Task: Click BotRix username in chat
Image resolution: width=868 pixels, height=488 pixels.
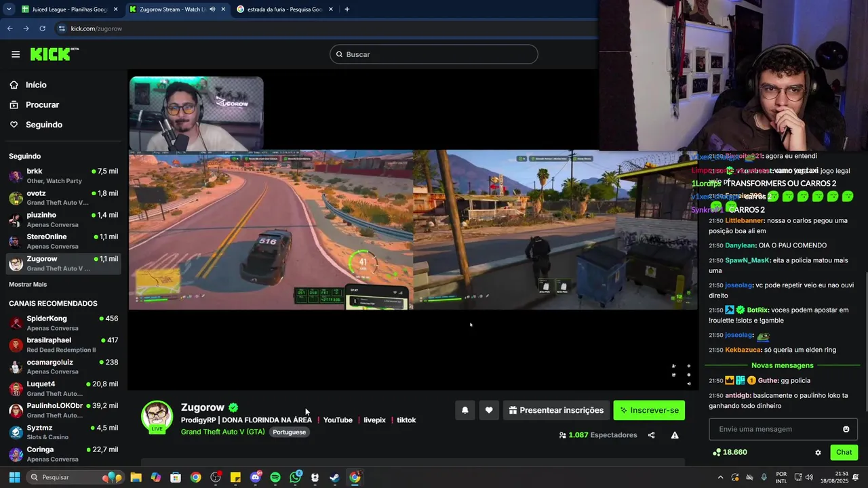Action: pyautogui.click(x=757, y=310)
